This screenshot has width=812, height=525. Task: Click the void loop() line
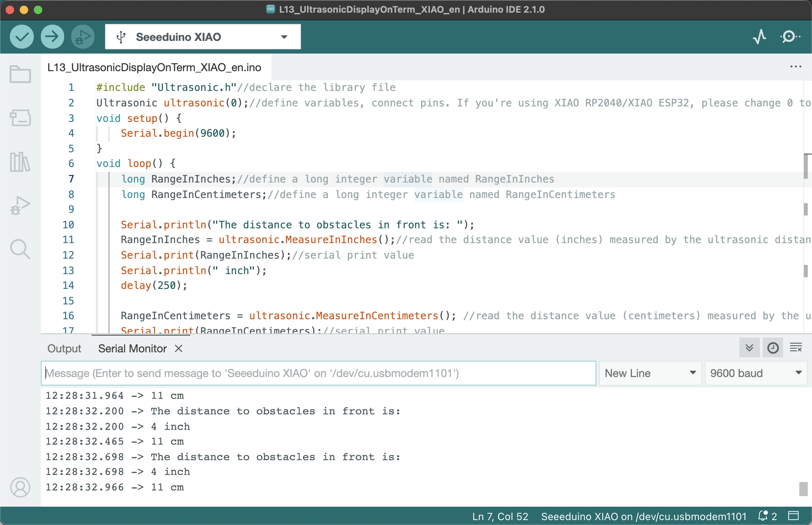coord(136,163)
